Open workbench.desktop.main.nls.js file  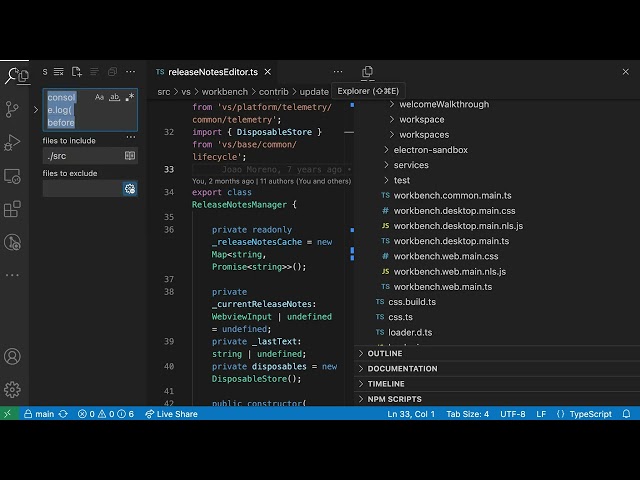pos(458,226)
